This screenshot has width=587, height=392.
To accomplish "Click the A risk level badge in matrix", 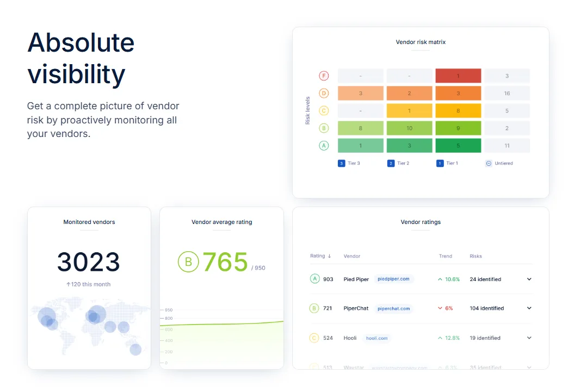I will (324, 146).
